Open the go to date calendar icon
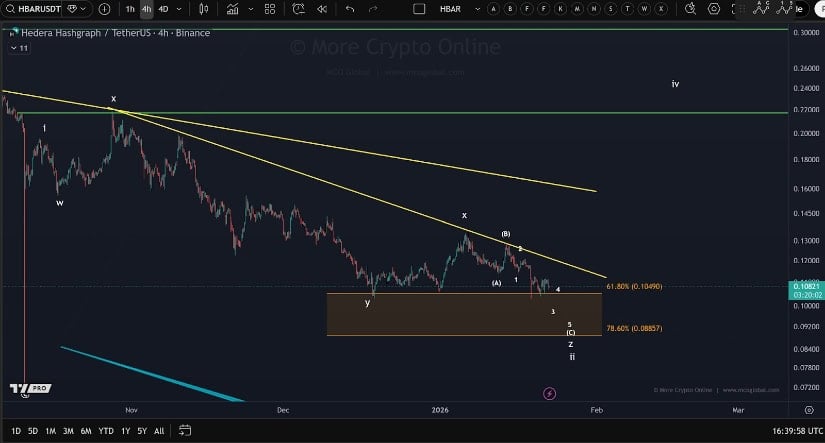Image resolution: width=825 pixels, height=443 pixels. tap(186, 431)
